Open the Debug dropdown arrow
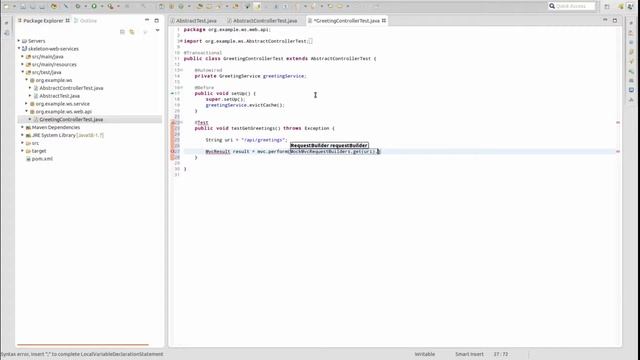Screen dimensions: 640x360 click(86, 7)
